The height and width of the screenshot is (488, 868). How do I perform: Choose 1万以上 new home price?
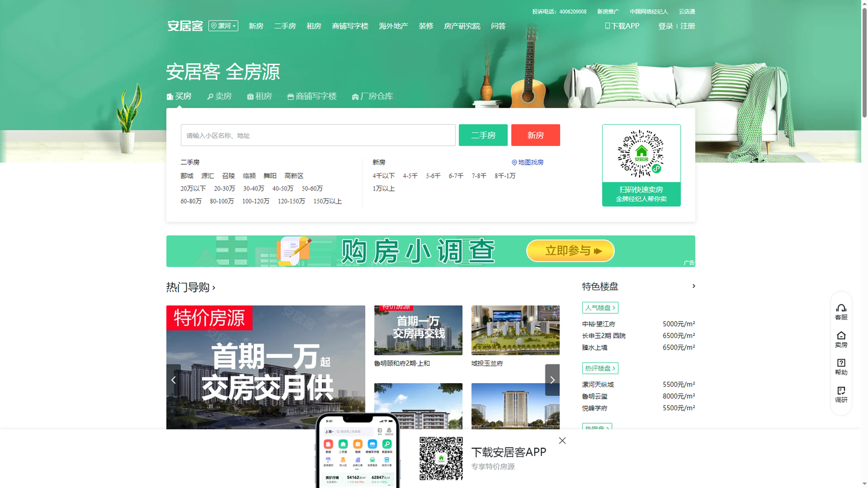tap(383, 189)
